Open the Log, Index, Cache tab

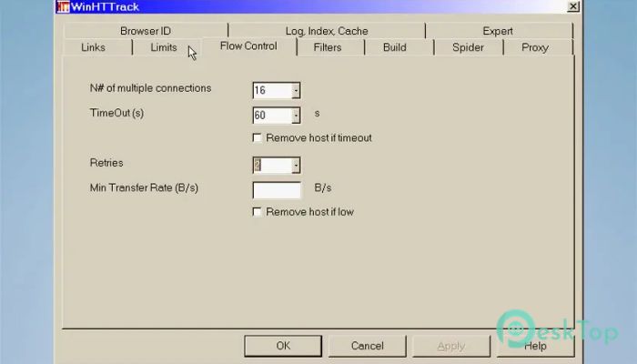click(x=327, y=31)
